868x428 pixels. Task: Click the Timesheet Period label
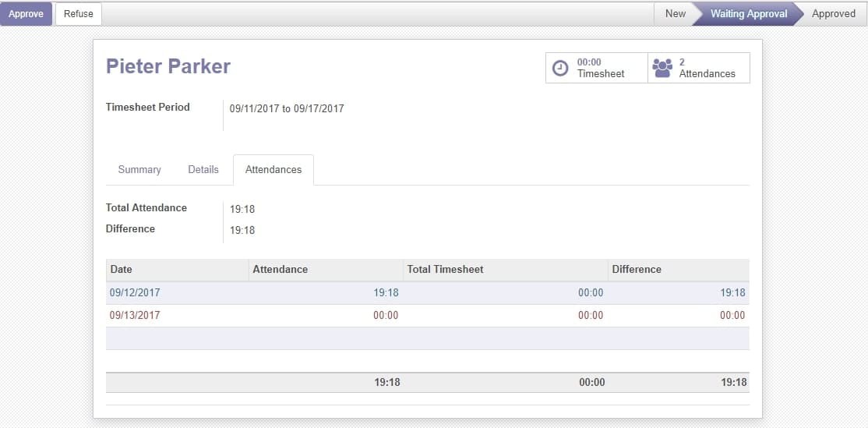(x=148, y=108)
